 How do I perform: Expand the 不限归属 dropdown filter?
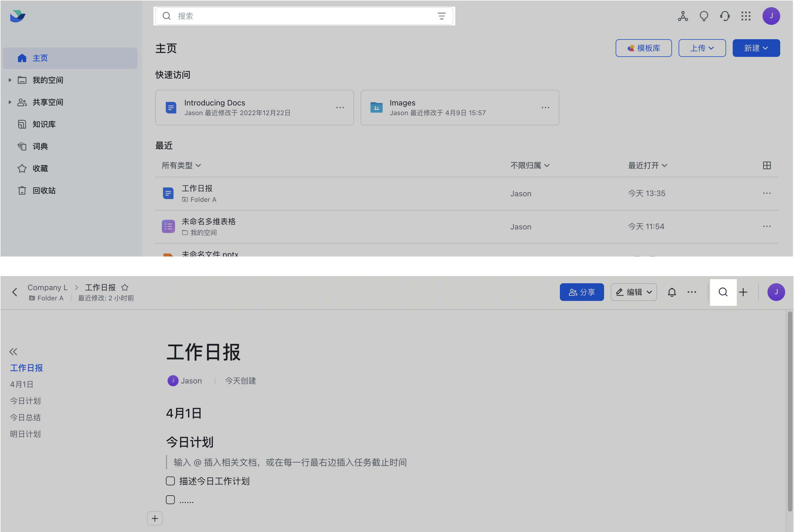[x=529, y=165]
